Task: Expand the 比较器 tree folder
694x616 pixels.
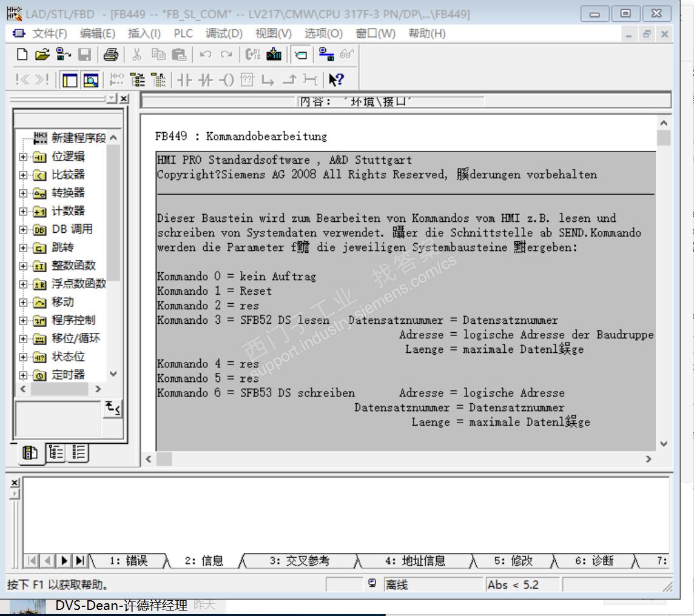Action: tap(23, 175)
